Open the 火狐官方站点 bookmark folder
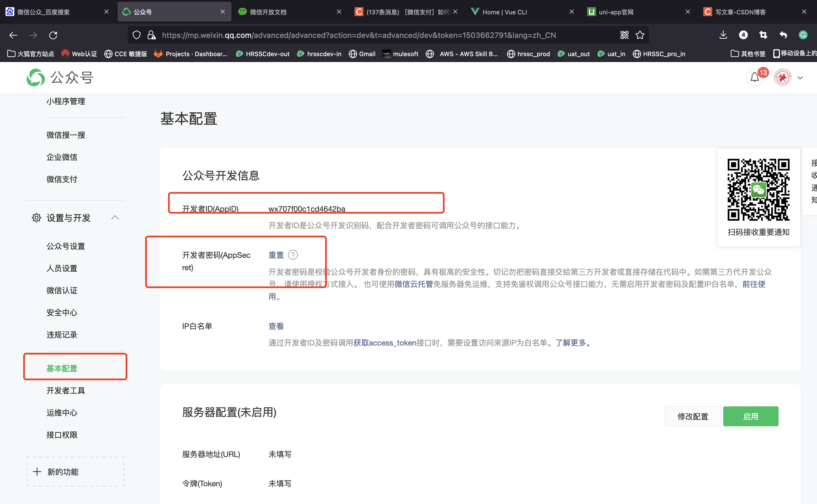 [31, 54]
